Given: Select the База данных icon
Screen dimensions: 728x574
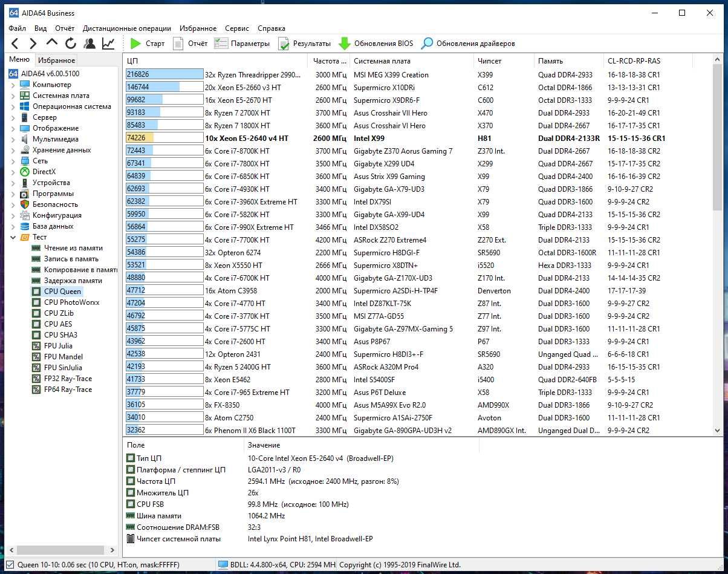Looking at the screenshot, I should 25,226.
